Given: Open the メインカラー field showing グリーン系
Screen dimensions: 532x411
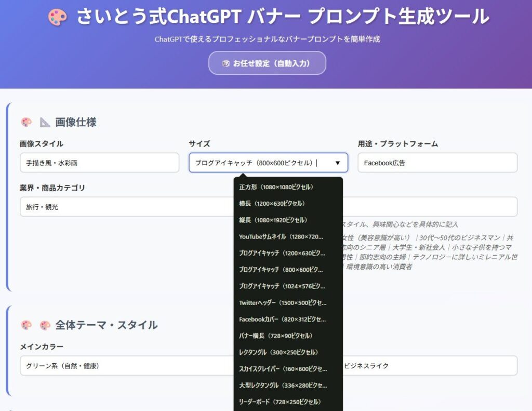Looking at the screenshot, I should [127, 365].
